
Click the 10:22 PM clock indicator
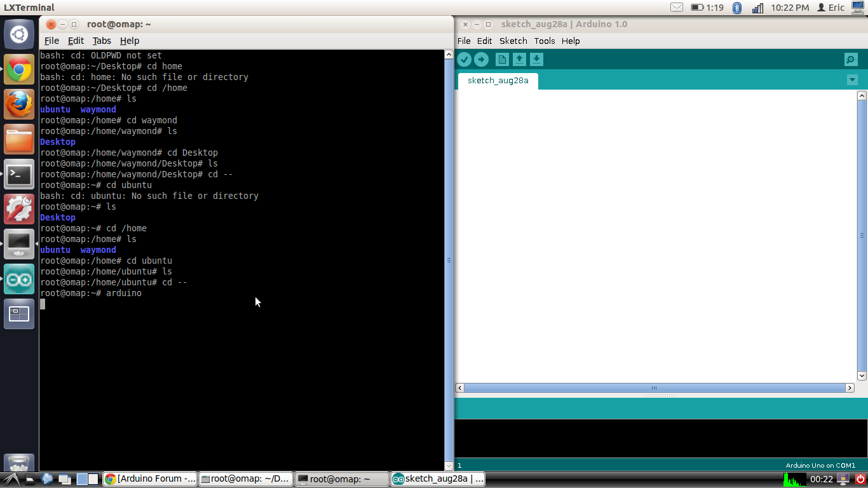[790, 8]
